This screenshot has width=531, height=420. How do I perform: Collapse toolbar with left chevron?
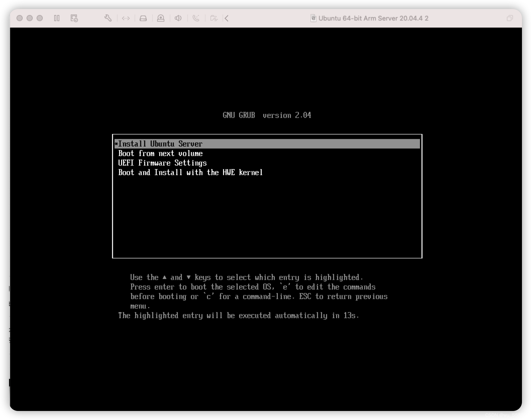[227, 18]
